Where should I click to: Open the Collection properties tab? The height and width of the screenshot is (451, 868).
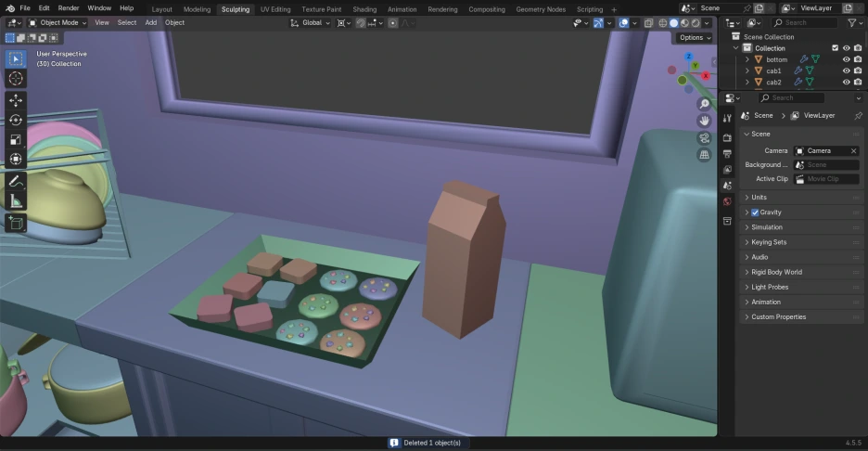coord(727,221)
